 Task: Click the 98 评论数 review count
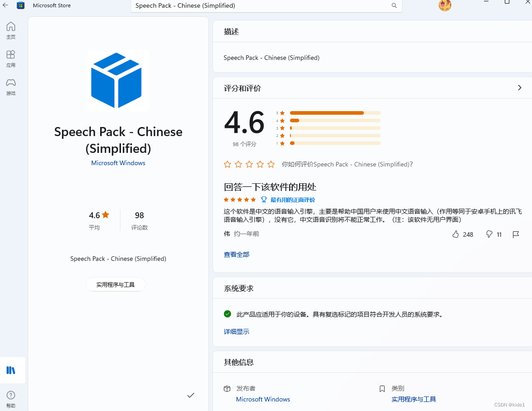(x=140, y=220)
